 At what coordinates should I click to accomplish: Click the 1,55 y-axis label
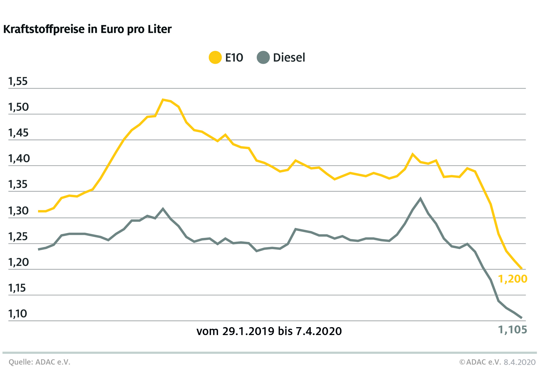18,81
